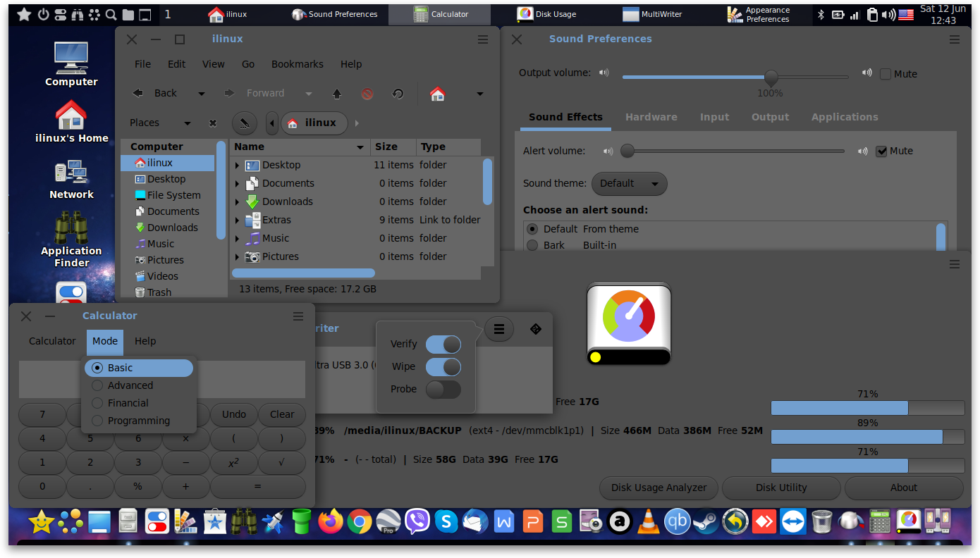
Task: Toggle the Verify switch
Action: (443, 344)
